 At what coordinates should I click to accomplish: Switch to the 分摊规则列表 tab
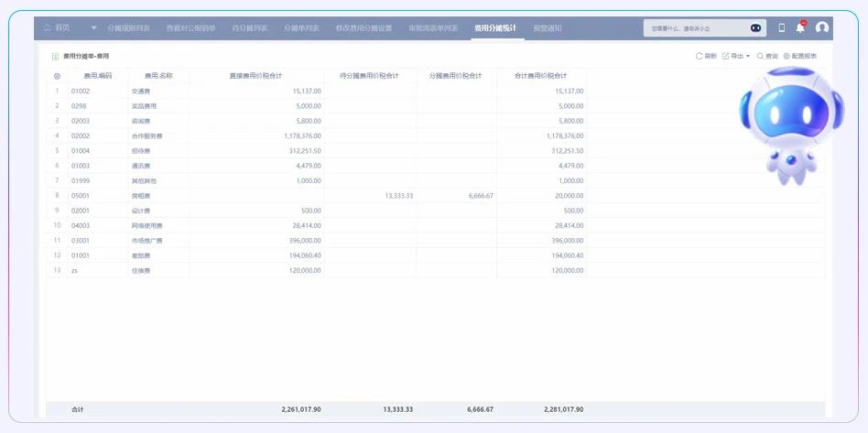click(129, 28)
